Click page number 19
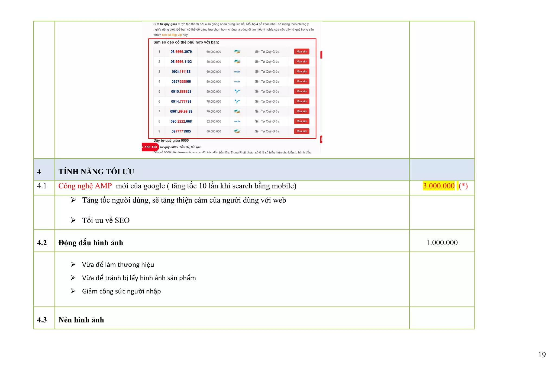The width and height of the screenshot is (555, 392). (x=542, y=355)
